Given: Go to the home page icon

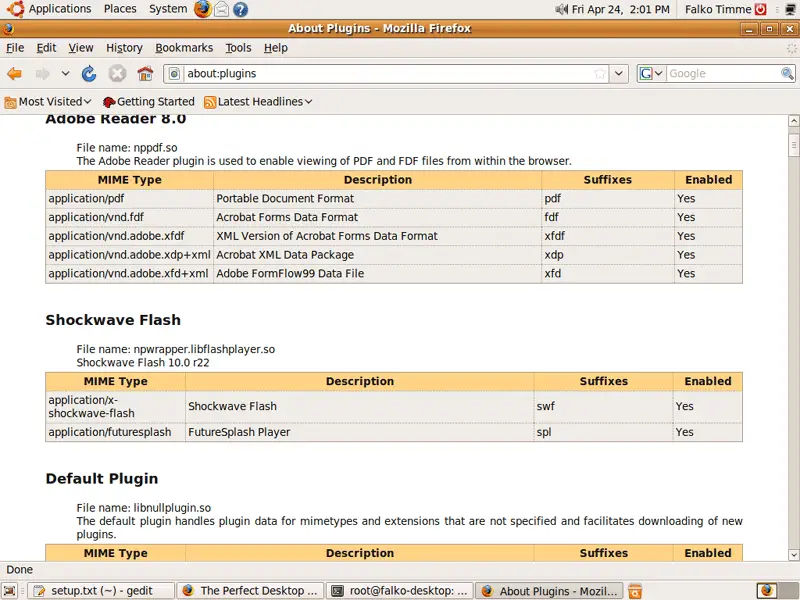Looking at the screenshot, I should pyautogui.click(x=145, y=74).
